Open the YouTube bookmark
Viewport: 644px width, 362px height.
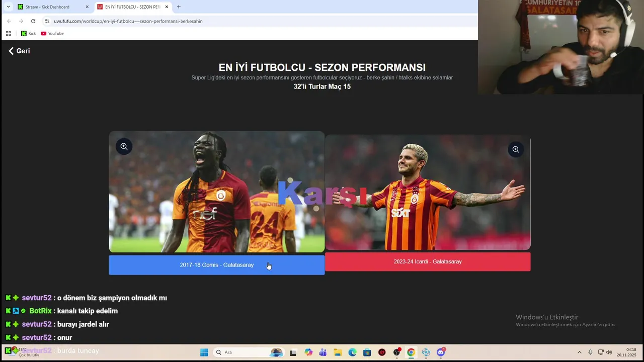tap(52, 34)
